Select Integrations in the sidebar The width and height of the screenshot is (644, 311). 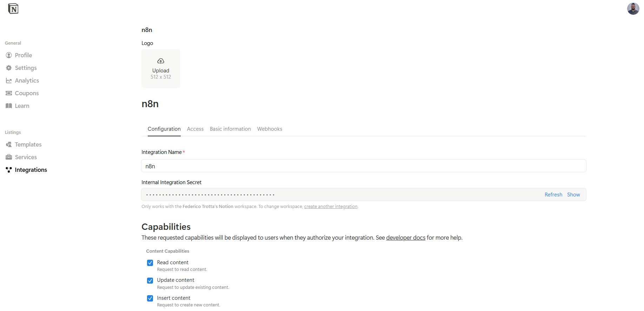31,170
